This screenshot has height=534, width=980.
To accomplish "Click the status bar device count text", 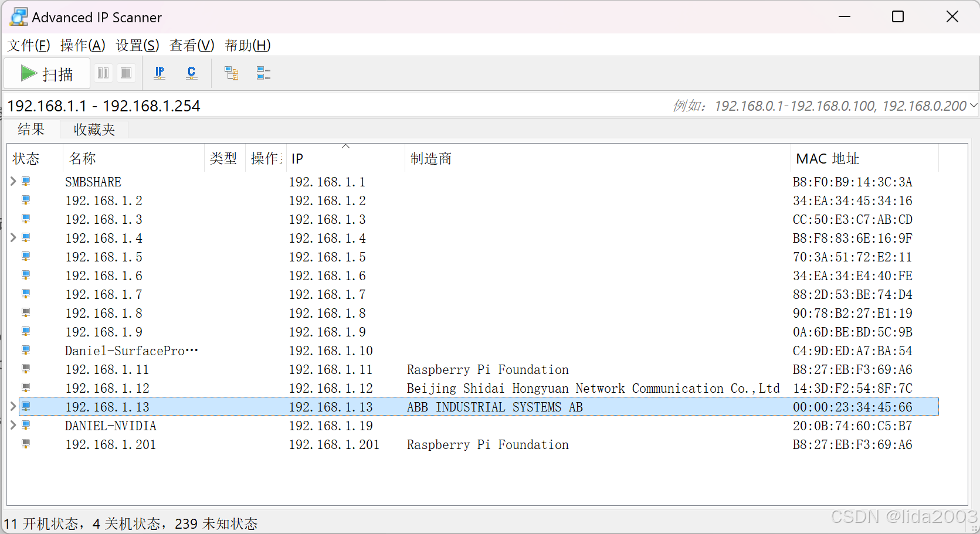I will click(131, 523).
